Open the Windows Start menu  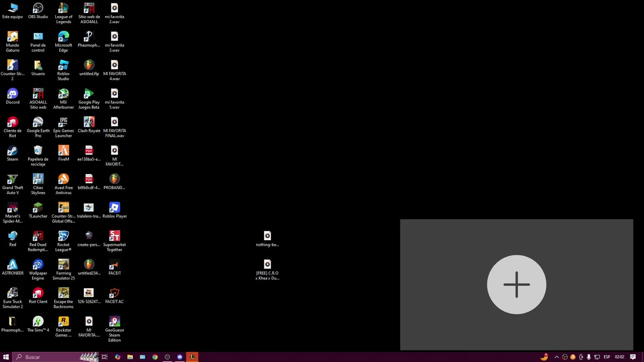6,357
